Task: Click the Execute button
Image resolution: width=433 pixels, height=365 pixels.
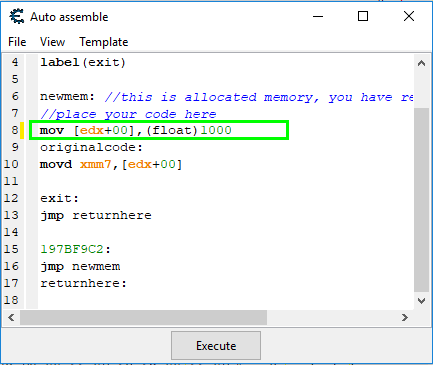Action: point(216,346)
